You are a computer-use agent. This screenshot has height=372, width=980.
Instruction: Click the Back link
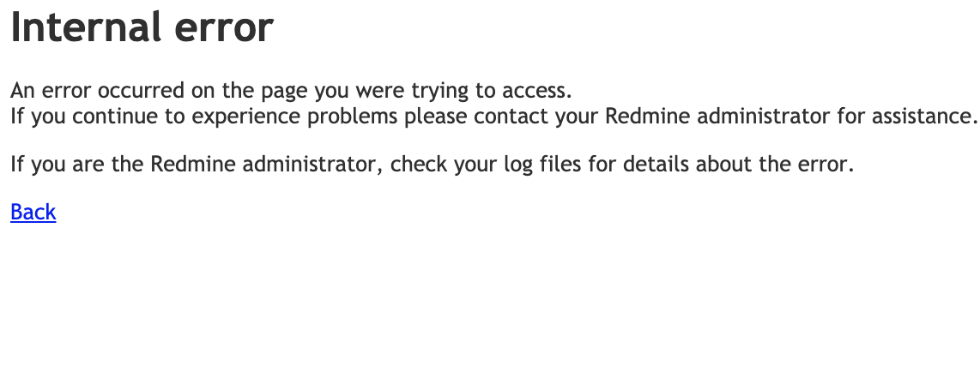click(x=33, y=213)
